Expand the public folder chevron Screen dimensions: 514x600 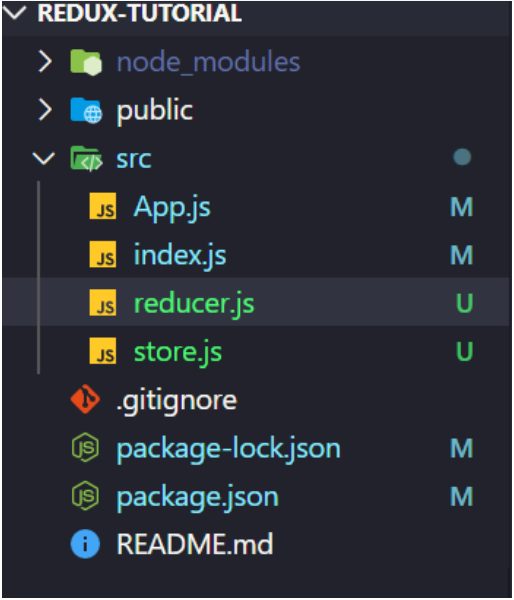pyautogui.click(x=45, y=110)
